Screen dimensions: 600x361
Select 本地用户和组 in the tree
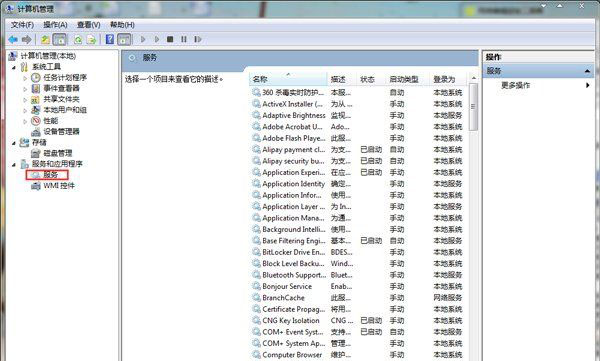tap(65, 110)
